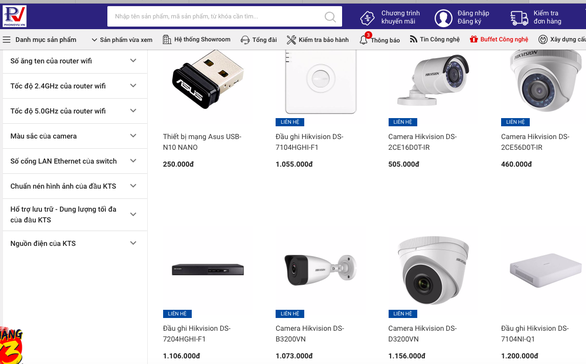Click the Buffet Công nghệ gift icon
The width and height of the screenshot is (586, 364).
click(x=474, y=39)
